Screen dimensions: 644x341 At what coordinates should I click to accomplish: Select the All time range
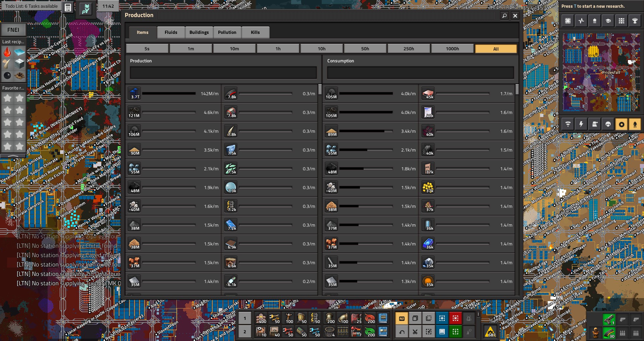pos(496,49)
